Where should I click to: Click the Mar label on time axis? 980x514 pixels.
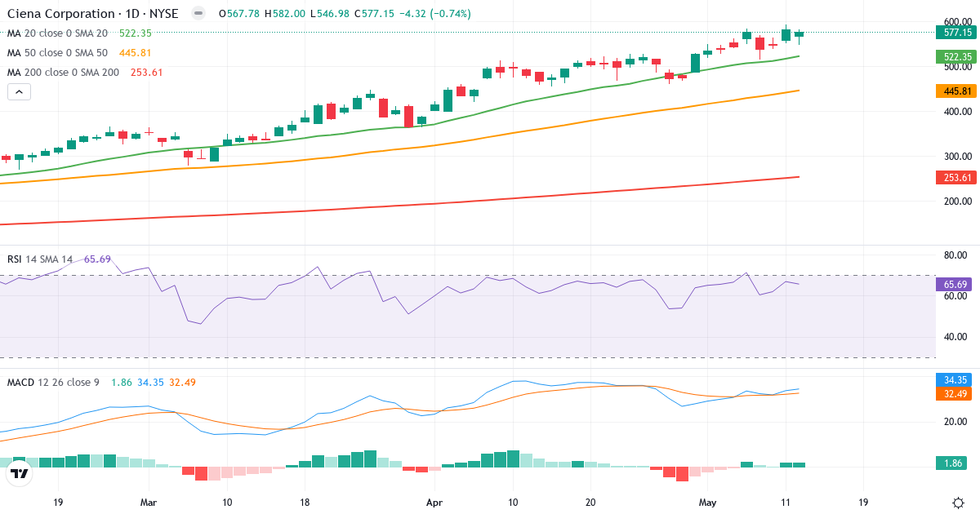148,503
